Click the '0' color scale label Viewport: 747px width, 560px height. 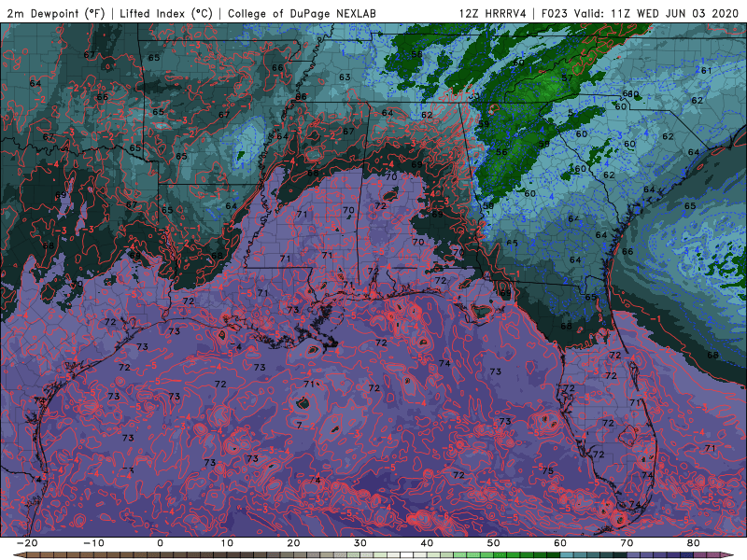160,543
